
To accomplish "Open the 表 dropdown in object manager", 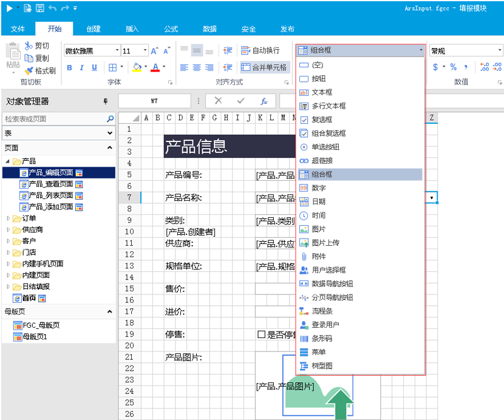I will point(110,133).
